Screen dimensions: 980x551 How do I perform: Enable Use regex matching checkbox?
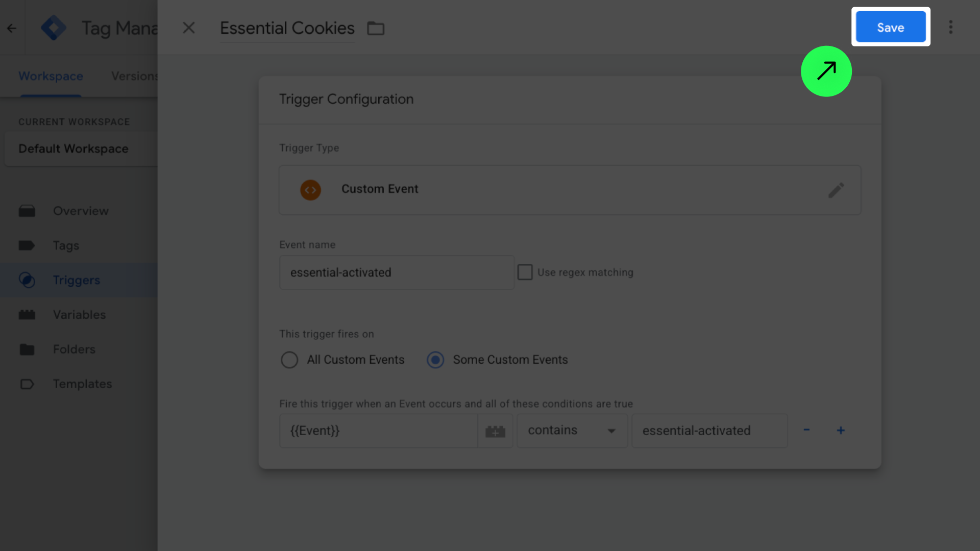pyautogui.click(x=525, y=272)
